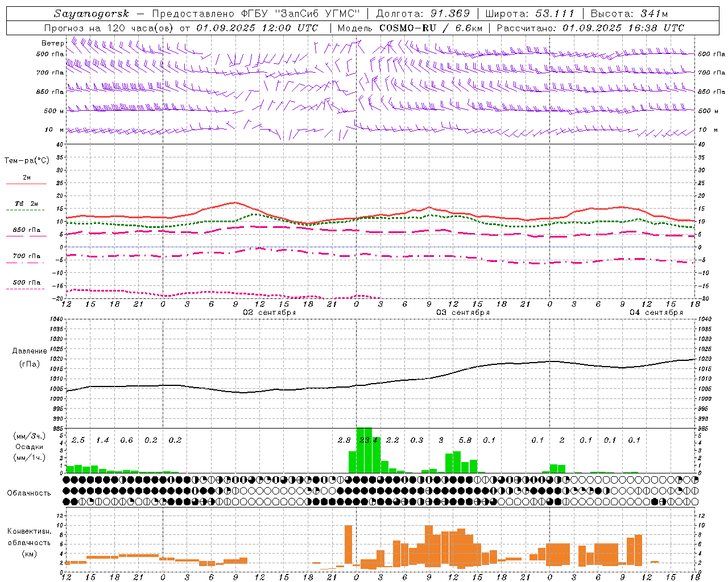Click the '700 гПа' temperature legend entry

27,256
